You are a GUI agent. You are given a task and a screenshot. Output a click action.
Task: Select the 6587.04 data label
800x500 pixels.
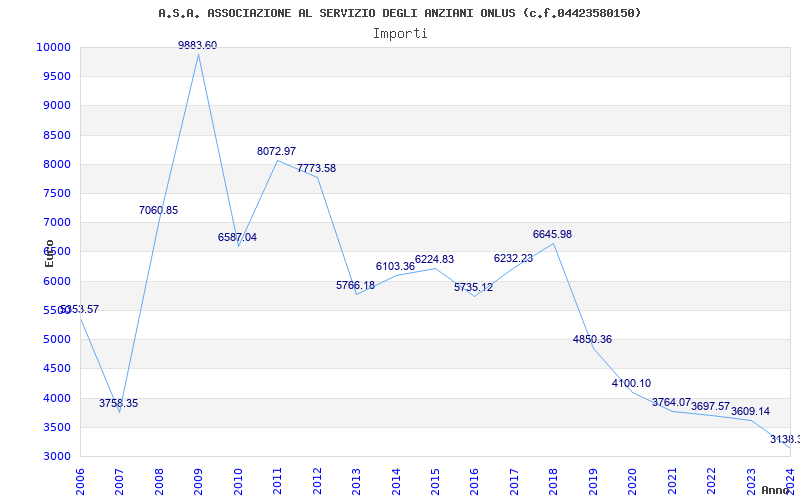(237, 237)
